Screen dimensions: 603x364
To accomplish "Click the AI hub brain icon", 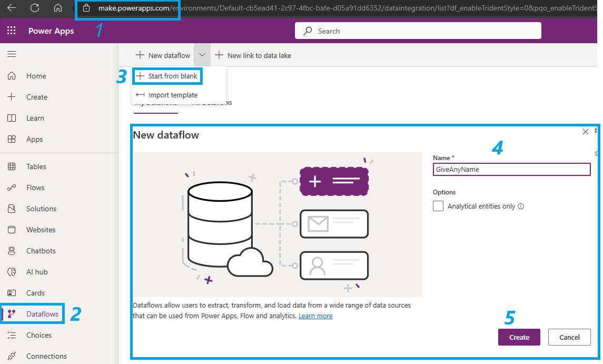I will 12,272.
